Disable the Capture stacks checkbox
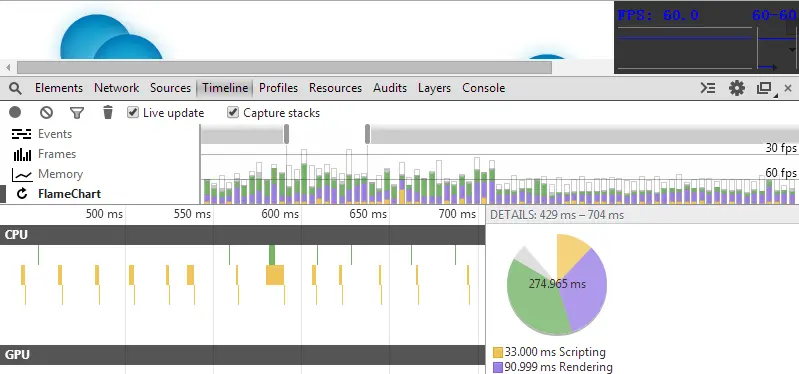The image size is (799, 374). click(233, 112)
